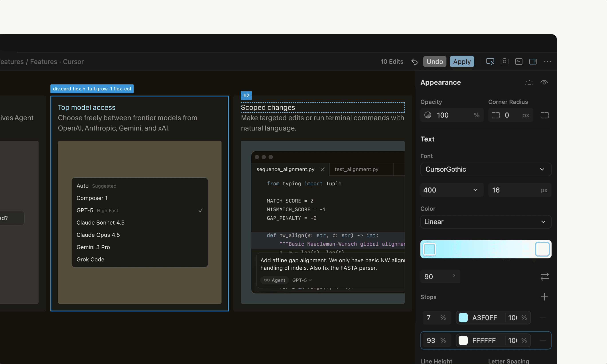The image size is (607, 364).
Task: Select the element picker cursor tool
Action: [x=490, y=61]
